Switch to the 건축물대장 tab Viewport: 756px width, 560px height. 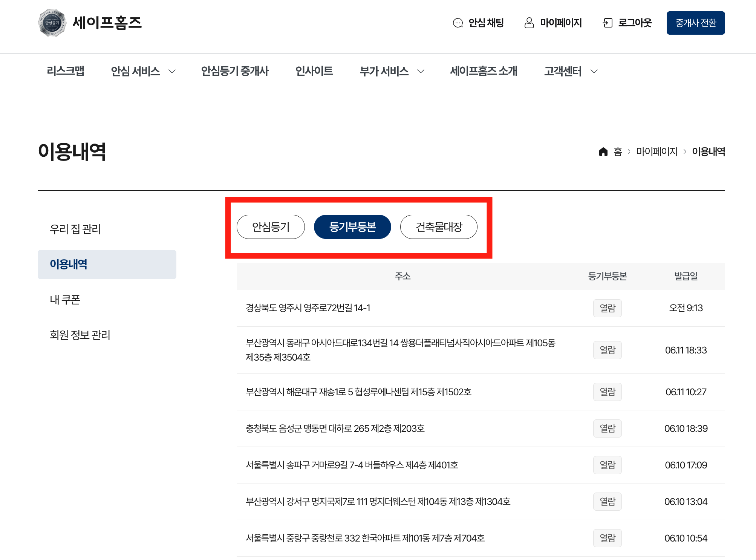[x=439, y=227]
